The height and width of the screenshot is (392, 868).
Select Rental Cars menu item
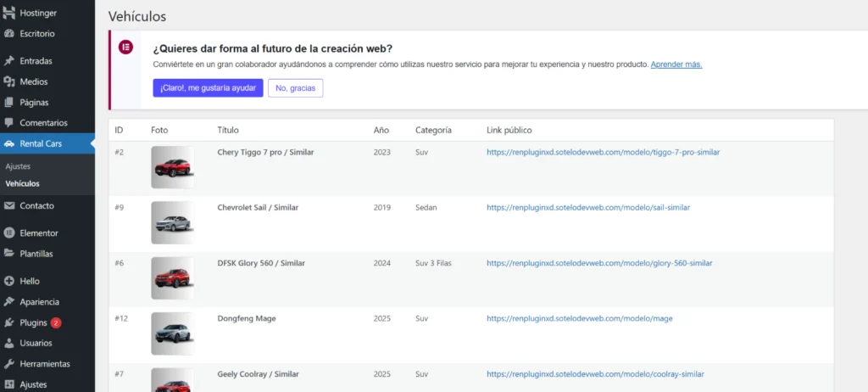click(x=41, y=143)
